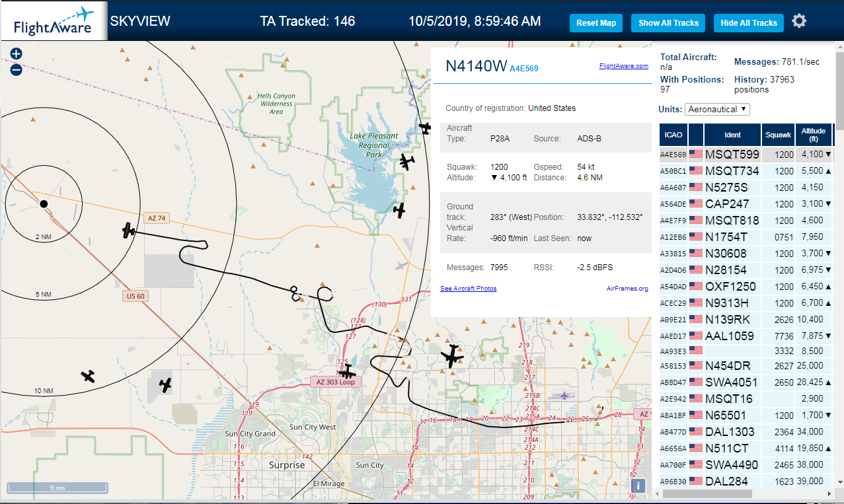The width and height of the screenshot is (844, 504).
Task: Click the US flag in CAP247 row
Action: coord(696,204)
